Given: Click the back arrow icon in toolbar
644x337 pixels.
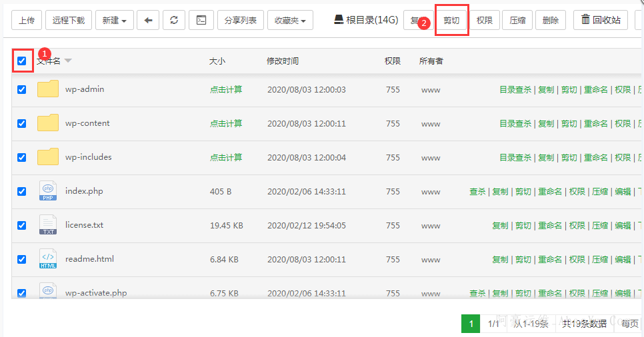Looking at the screenshot, I should pyautogui.click(x=148, y=21).
